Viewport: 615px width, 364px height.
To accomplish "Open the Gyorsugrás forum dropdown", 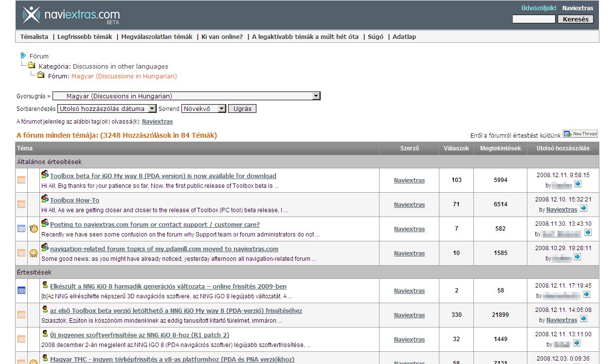I will click(x=186, y=96).
